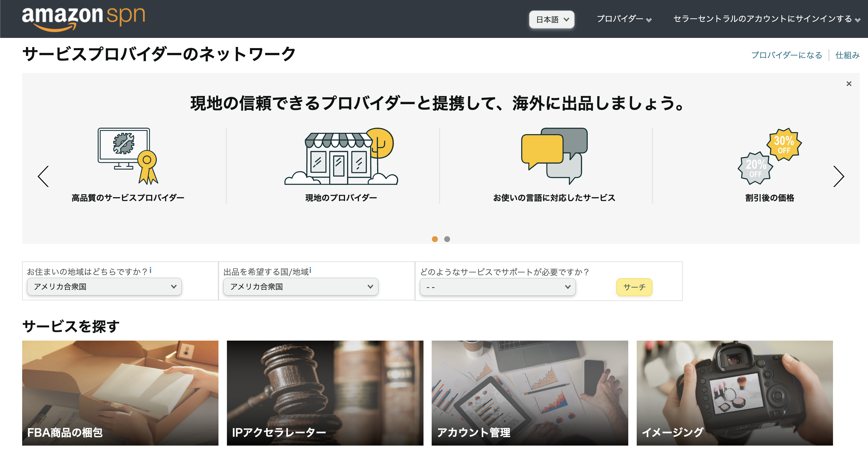Viewport: 868px width, 452px height.
Task: Click the monitor with ribbon icon
Action: pos(128,156)
